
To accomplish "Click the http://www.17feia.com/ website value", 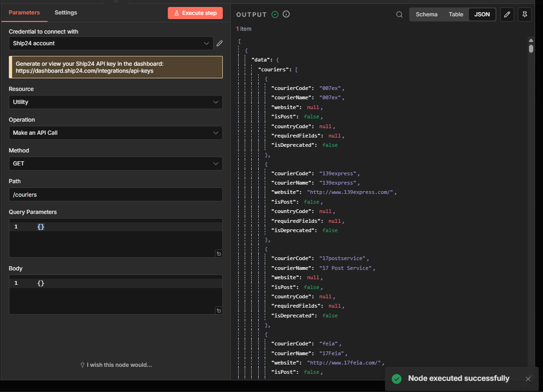I will pos(344,363).
